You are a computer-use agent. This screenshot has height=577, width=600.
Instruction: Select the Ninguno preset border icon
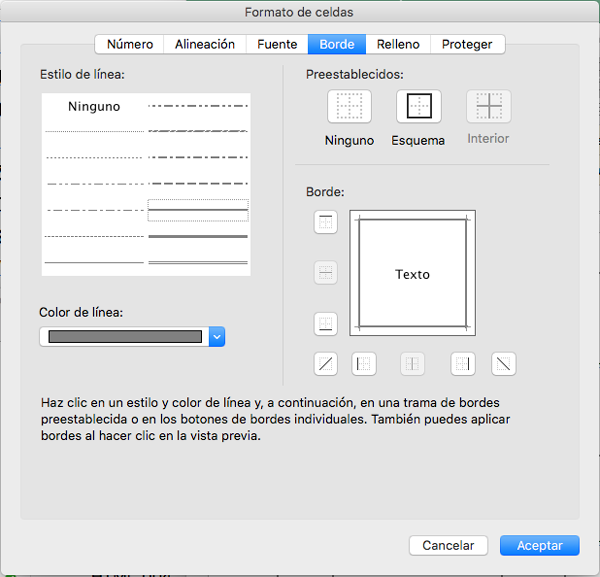[349, 106]
